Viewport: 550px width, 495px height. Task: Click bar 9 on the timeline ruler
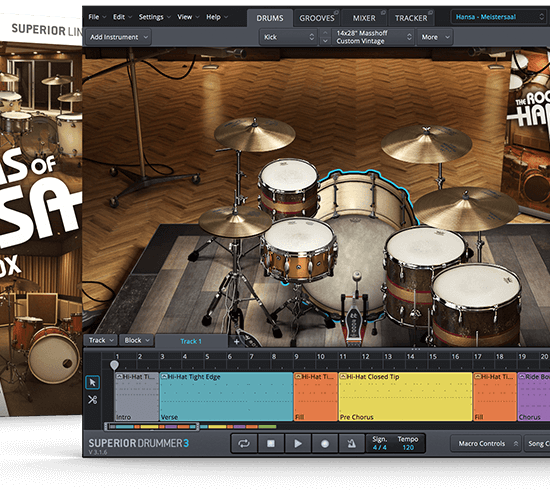[x=297, y=357]
